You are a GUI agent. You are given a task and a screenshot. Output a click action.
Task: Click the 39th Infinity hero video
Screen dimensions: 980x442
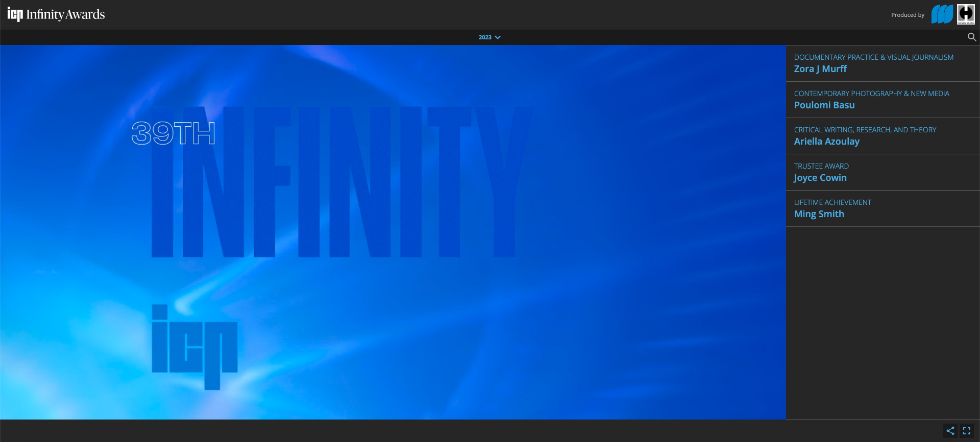click(393, 232)
